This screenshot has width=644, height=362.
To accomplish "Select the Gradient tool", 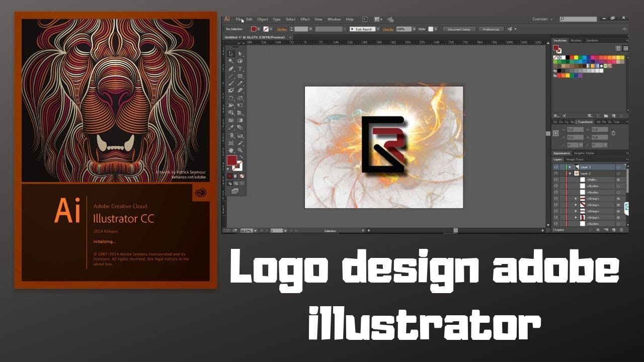I will 240,120.
